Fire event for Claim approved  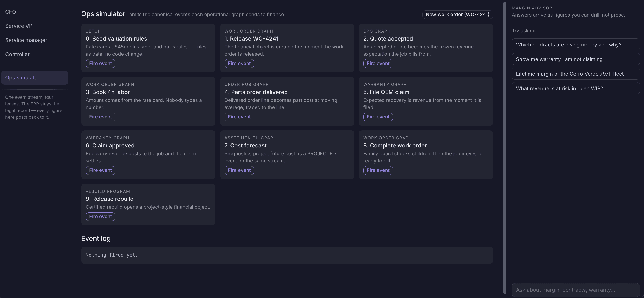(x=101, y=170)
